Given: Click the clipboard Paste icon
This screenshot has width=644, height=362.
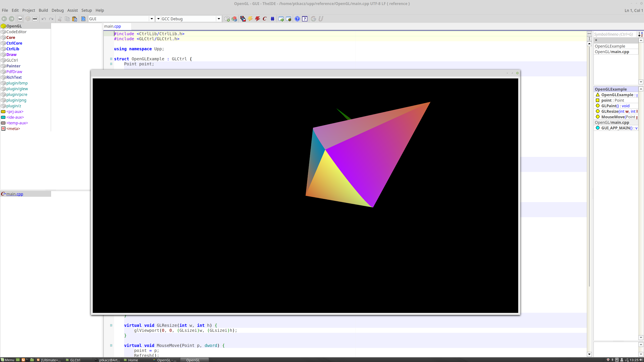Looking at the screenshot, I should 74,19.
